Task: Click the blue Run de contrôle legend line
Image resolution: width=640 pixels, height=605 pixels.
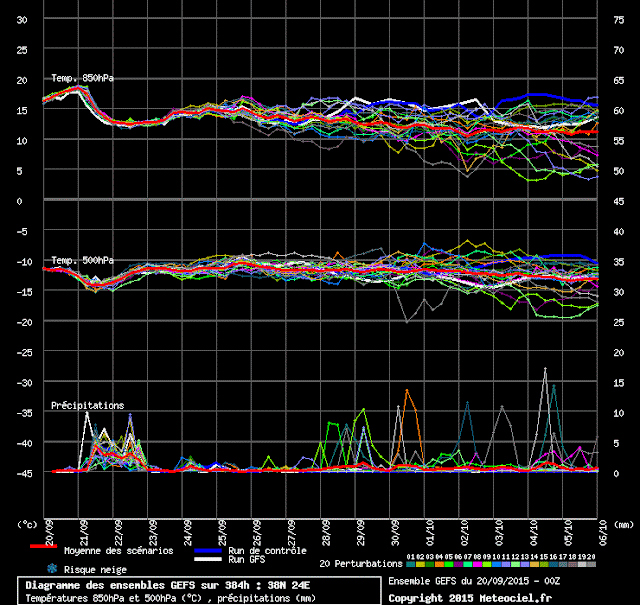Action: (x=208, y=551)
